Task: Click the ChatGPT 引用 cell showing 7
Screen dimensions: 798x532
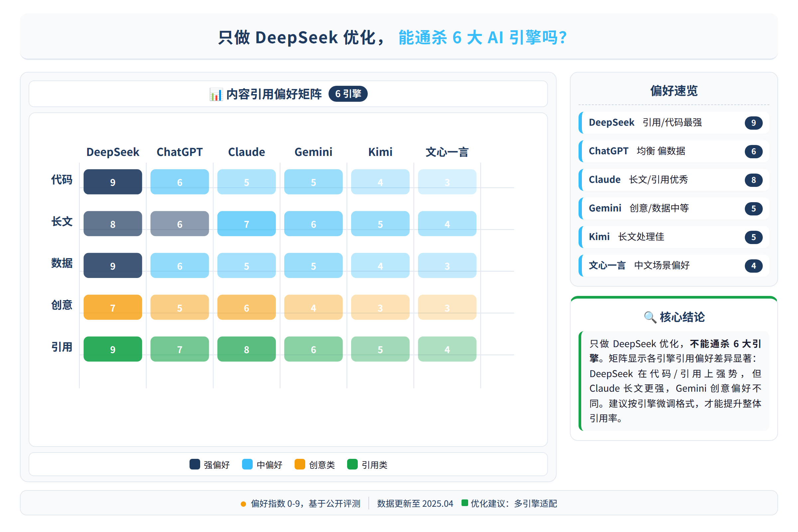Action: point(180,349)
